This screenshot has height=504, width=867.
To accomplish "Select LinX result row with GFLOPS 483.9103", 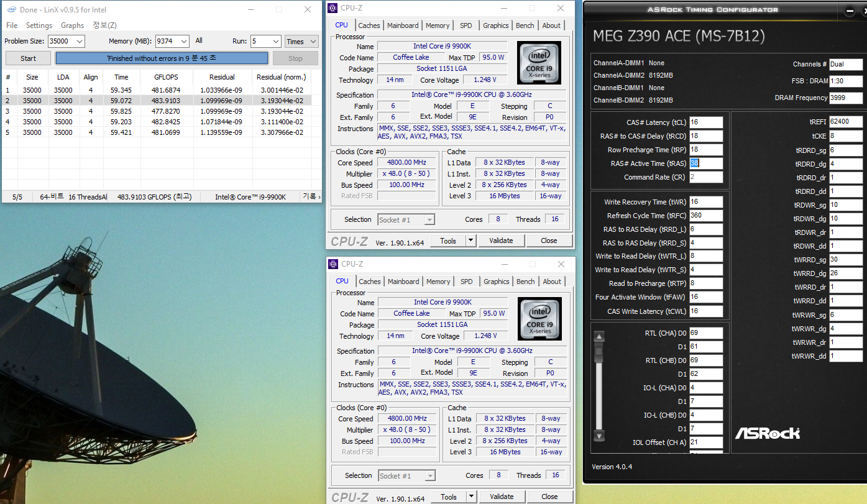I will 156,101.
